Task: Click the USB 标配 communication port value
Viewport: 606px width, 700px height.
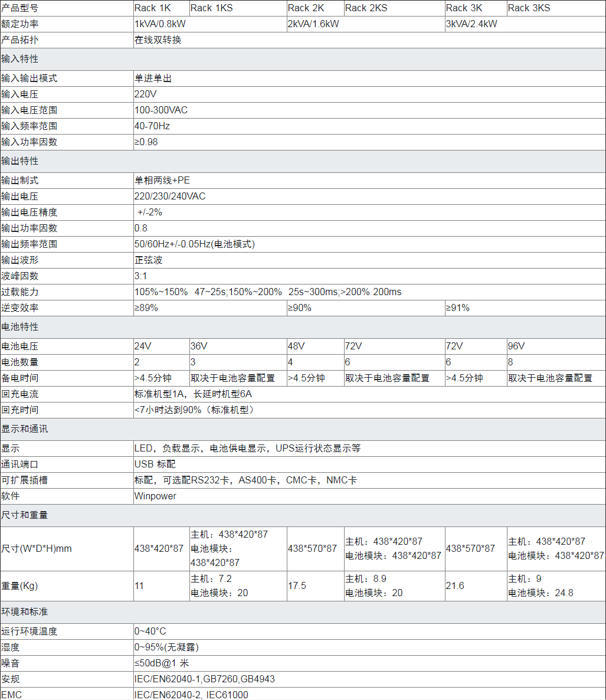Action: [x=155, y=464]
